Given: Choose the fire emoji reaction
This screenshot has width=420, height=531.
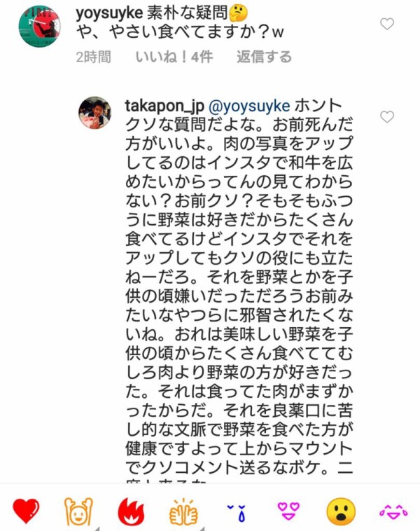Looking at the screenshot, I should 132,511.
